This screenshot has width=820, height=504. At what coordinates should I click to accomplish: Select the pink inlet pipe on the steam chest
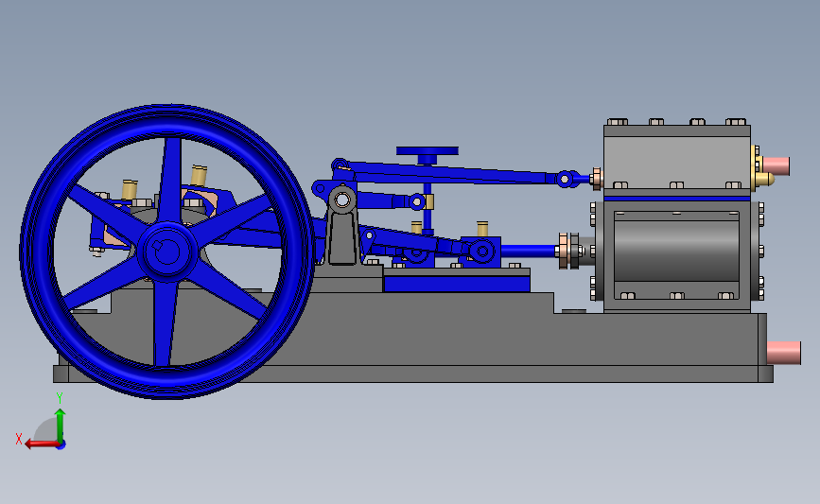tap(776, 165)
